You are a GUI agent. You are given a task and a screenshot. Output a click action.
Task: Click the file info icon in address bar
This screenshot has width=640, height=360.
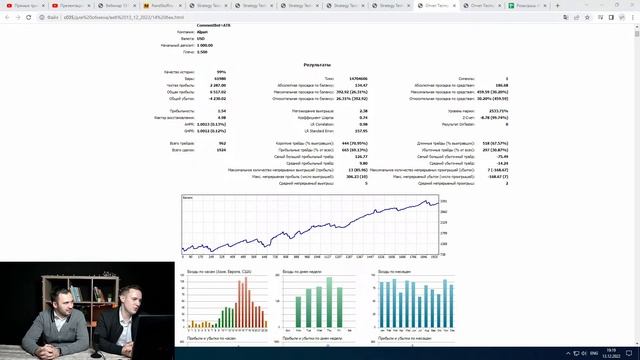[42, 18]
